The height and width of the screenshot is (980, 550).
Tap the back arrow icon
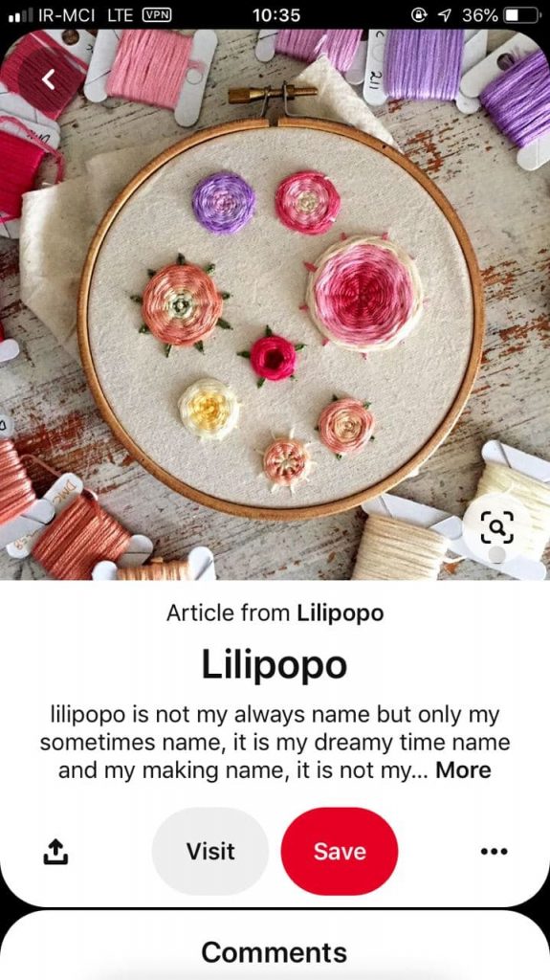49,78
